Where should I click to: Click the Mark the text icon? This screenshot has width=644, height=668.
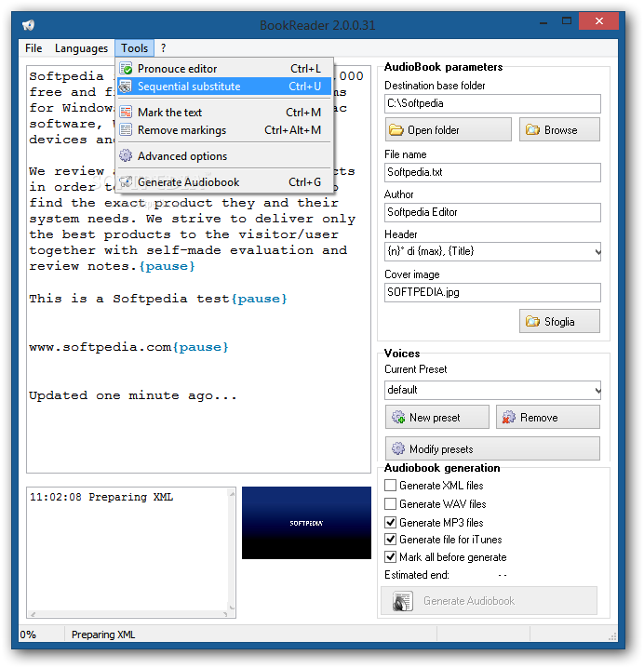coord(126,113)
